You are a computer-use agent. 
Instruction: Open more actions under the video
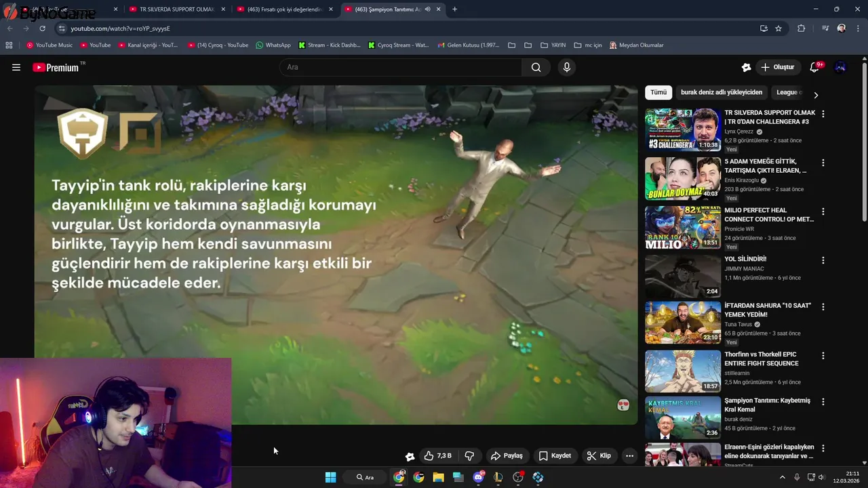(x=629, y=455)
